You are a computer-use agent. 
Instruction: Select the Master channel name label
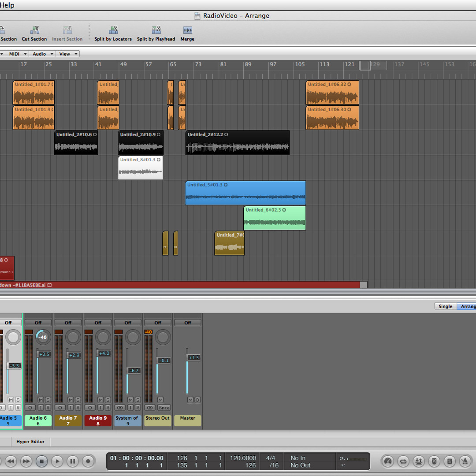click(x=188, y=421)
